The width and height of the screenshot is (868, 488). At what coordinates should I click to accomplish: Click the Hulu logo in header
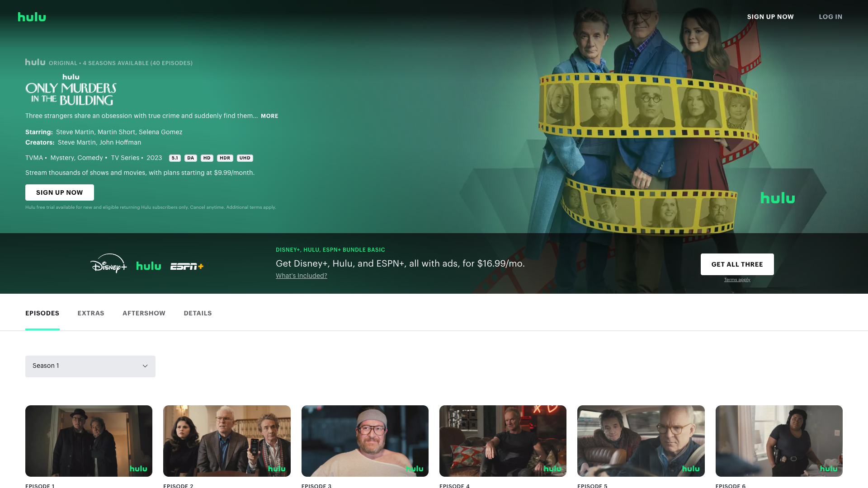click(x=32, y=17)
